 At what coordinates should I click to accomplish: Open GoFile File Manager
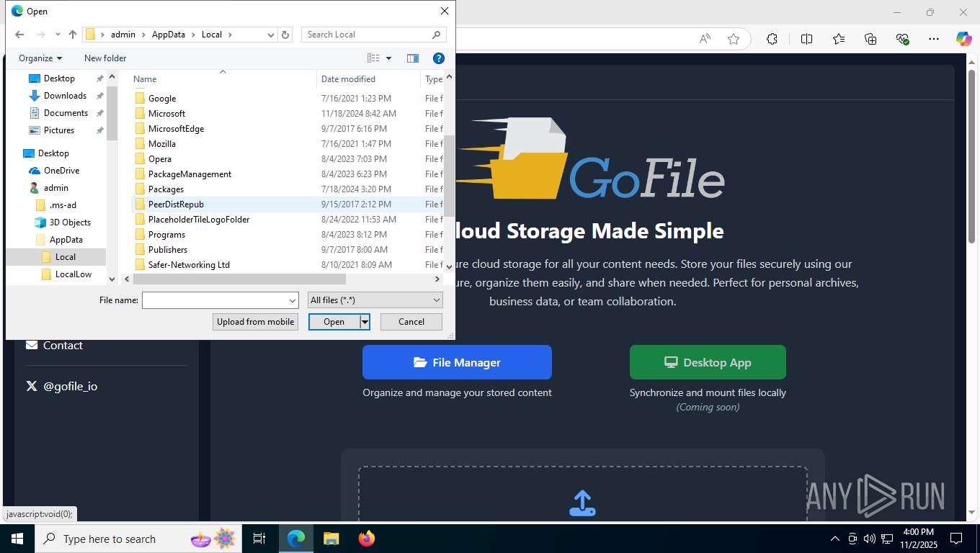[457, 362]
